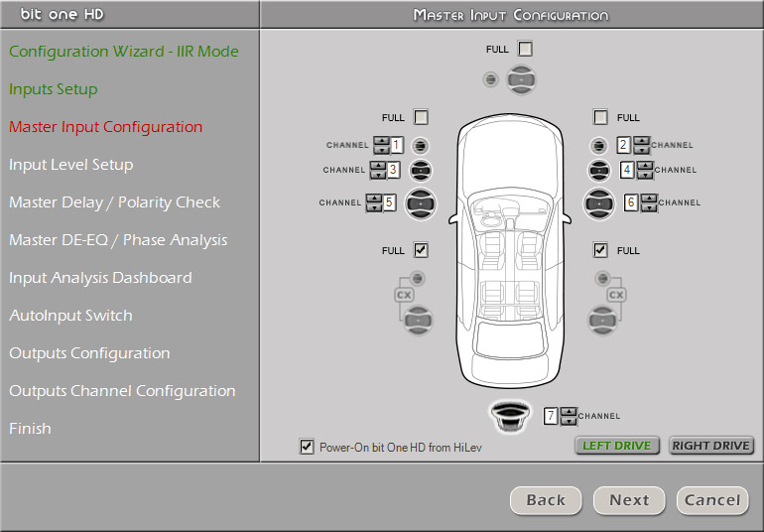Enable the front left FULL checkbox

point(421,117)
